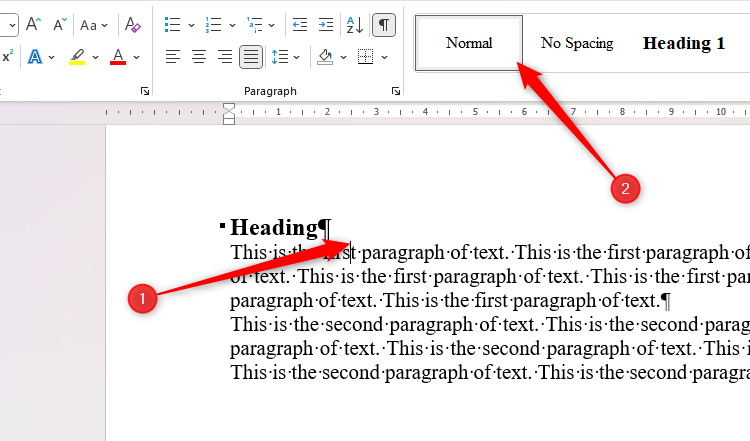Align the text to the right

pos(225,57)
